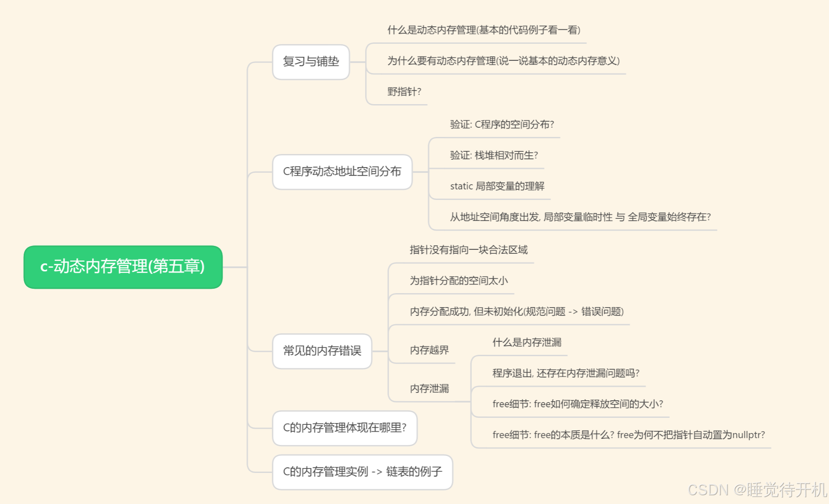Click 验证: 栈堆相对而生? subtopic
Image resolution: width=829 pixels, height=504 pixels.
pos(494,155)
